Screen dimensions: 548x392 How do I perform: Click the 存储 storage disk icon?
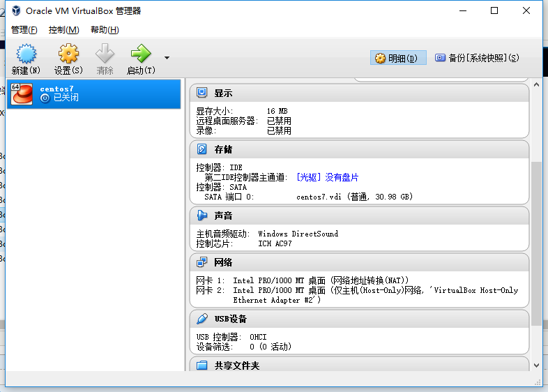click(202, 149)
